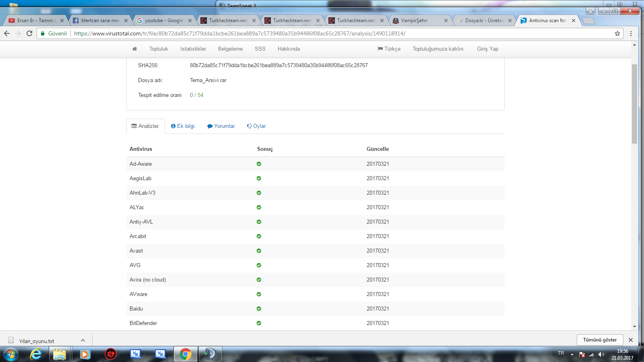
Task: Click the SHA256 hash value
Action: 279,65
